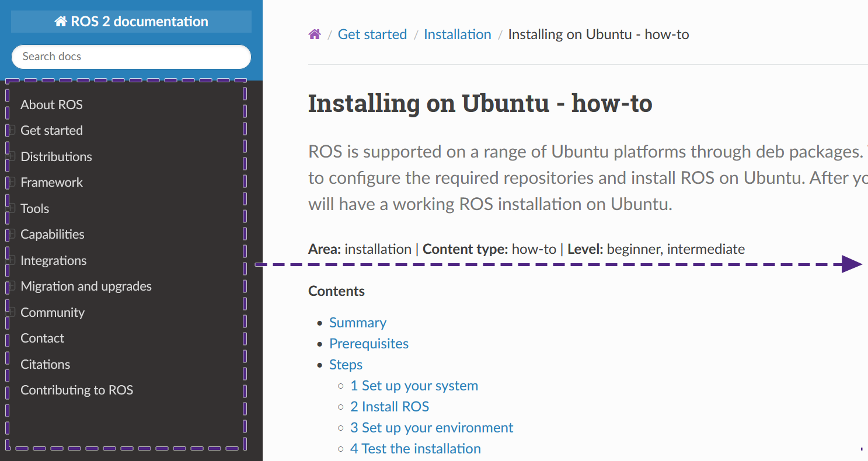The width and height of the screenshot is (868, 461).
Task: Open the Citations sidebar page
Action: 45,365
